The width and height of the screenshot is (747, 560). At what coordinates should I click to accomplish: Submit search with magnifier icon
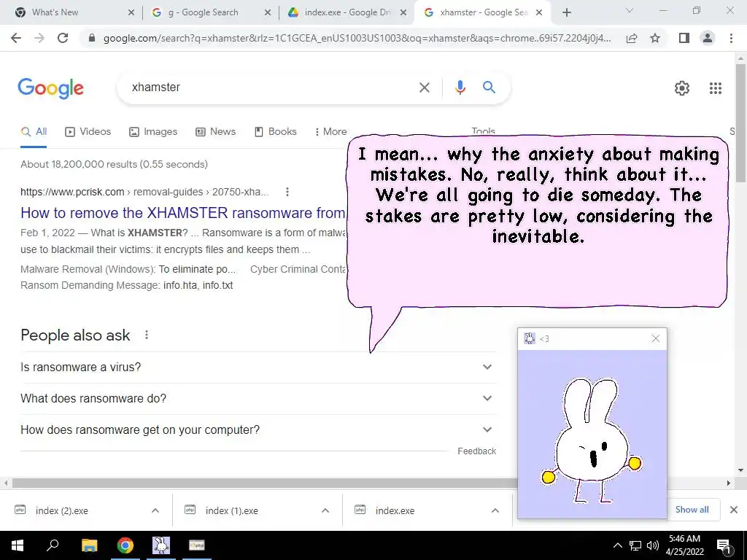click(x=489, y=87)
